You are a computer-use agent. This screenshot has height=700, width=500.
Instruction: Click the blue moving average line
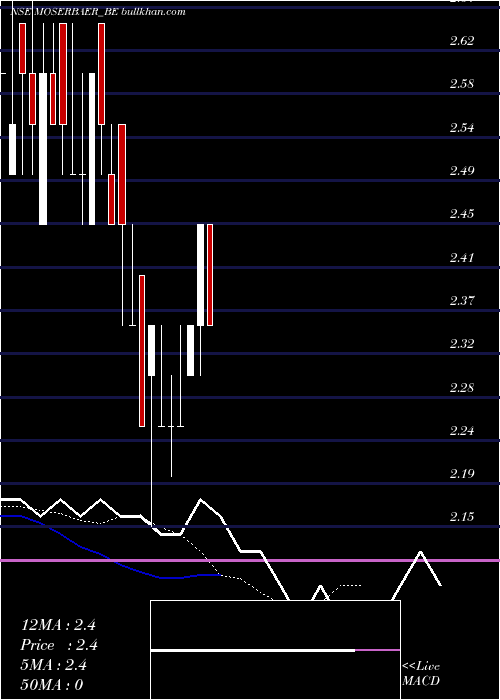(112, 558)
